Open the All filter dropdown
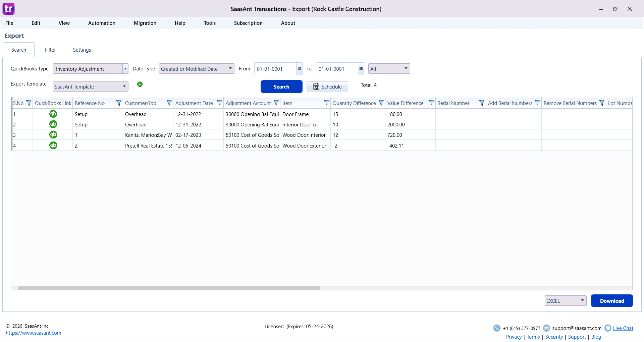Screen dimensions: 644x342 pyautogui.click(x=389, y=69)
